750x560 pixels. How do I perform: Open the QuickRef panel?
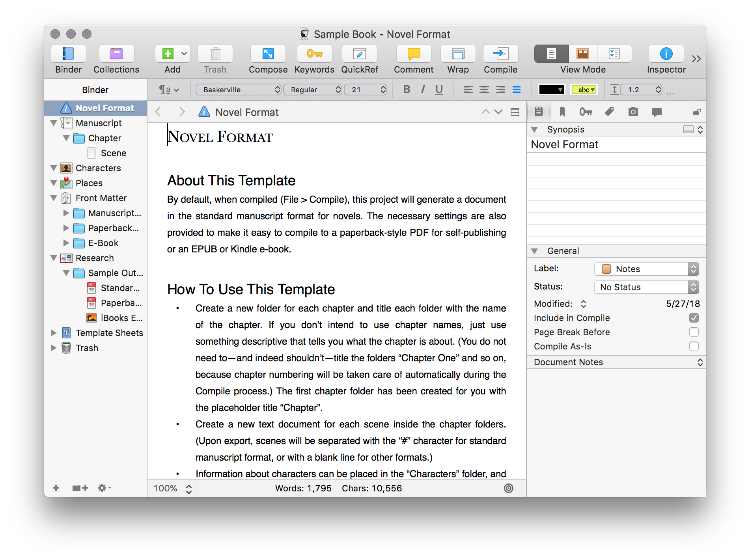pyautogui.click(x=359, y=54)
